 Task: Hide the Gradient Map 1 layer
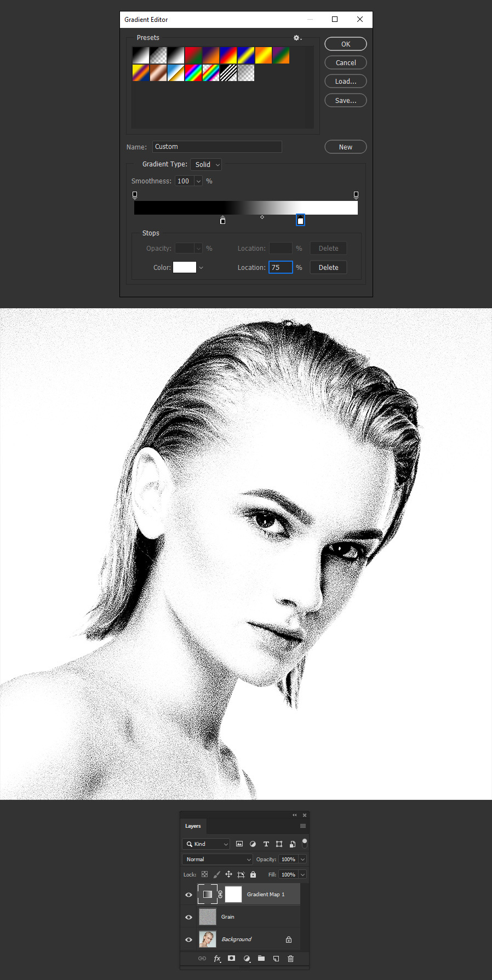(188, 894)
